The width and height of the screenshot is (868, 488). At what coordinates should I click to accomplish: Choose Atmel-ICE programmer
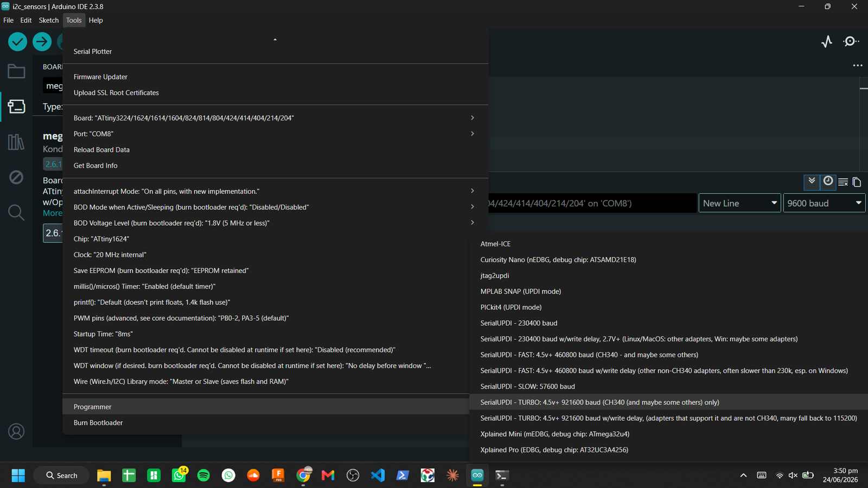tap(668, 244)
